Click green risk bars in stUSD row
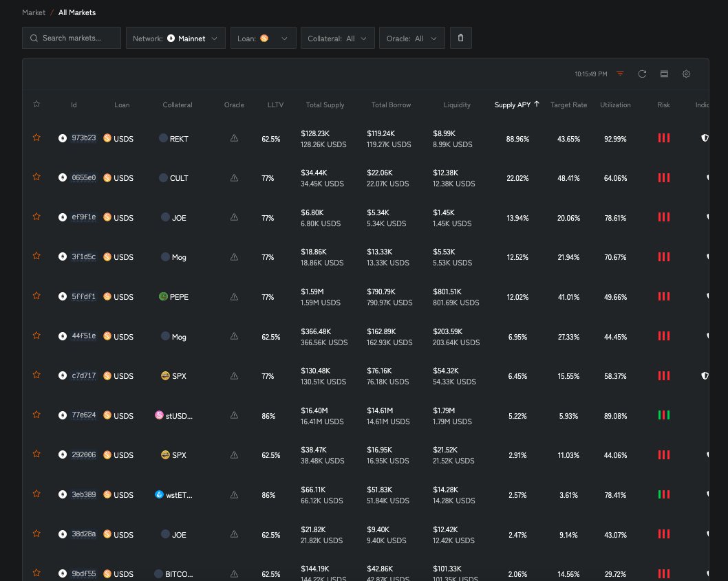This screenshot has width=728, height=581. tap(663, 415)
